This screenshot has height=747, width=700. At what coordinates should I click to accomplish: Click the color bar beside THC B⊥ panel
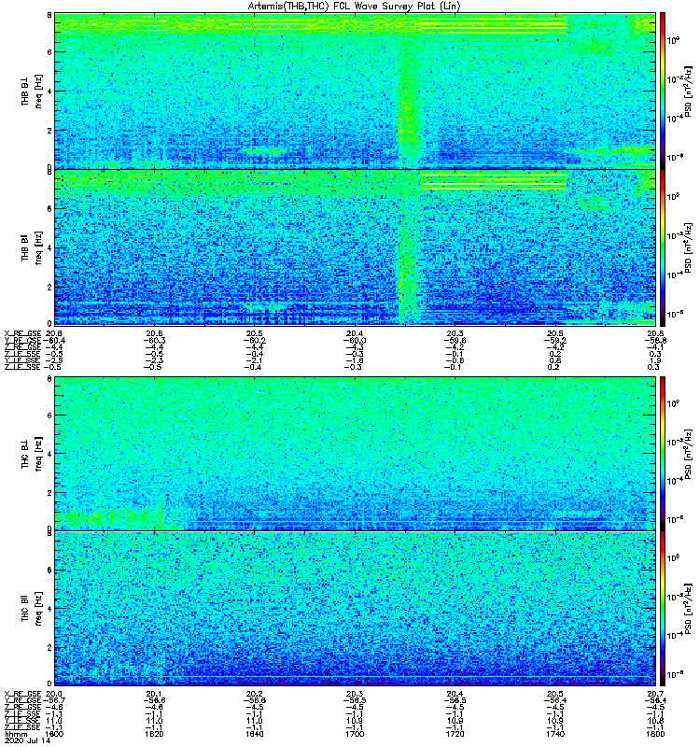[x=663, y=454]
